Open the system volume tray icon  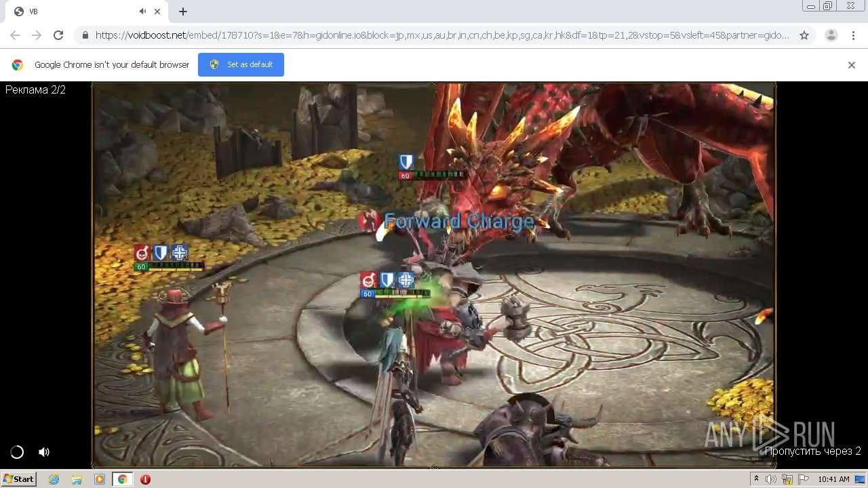pyautogui.click(x=771, y=479)
